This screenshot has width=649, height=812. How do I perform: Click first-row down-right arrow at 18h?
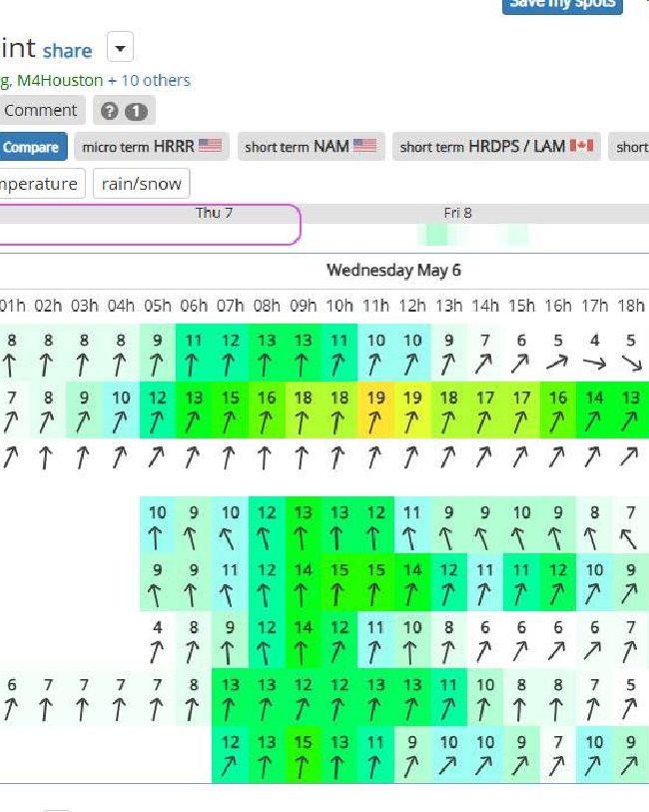631,364
